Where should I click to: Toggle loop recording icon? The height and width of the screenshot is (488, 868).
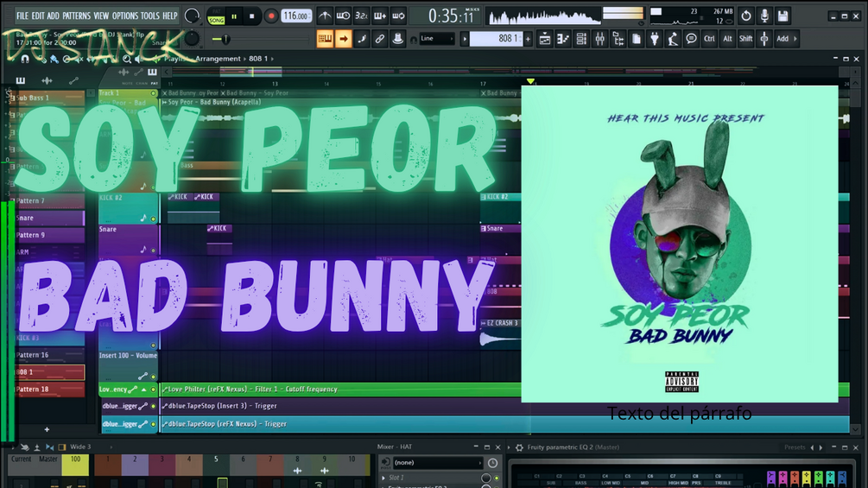(x=398, y=16)
